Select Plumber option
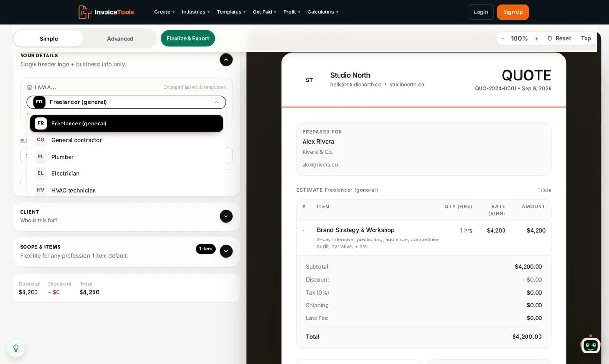Viewport: 609px width, 364px height. tap(126, 157)
